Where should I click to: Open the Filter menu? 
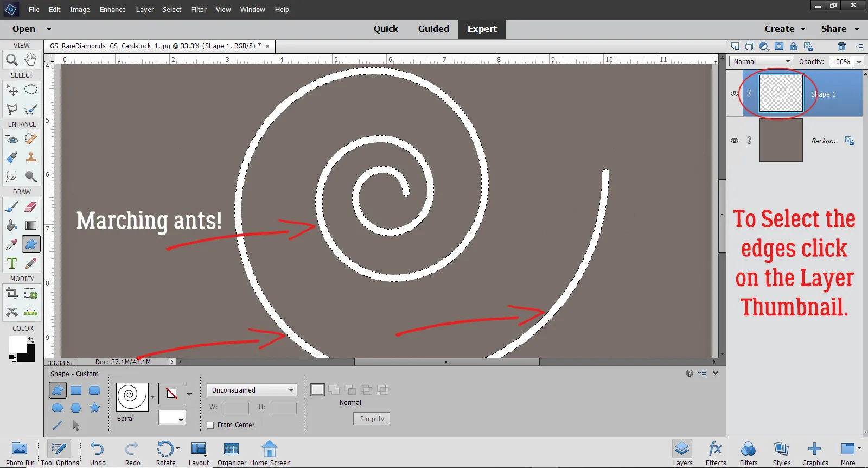click(x=199, y=9)
